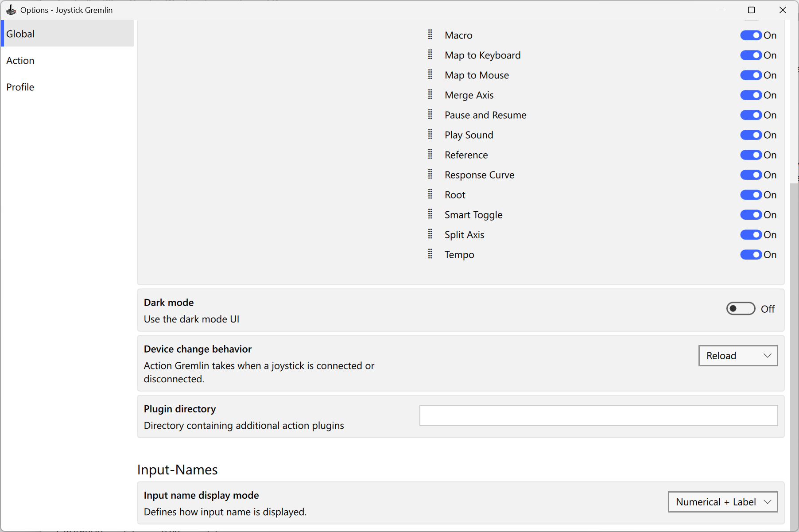
Task: Switch off the Split Axis toggle
Action: 751,235
